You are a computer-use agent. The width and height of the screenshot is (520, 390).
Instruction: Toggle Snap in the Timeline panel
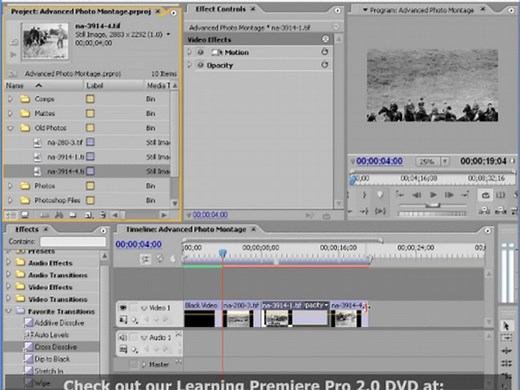click(x=146, y=259)
